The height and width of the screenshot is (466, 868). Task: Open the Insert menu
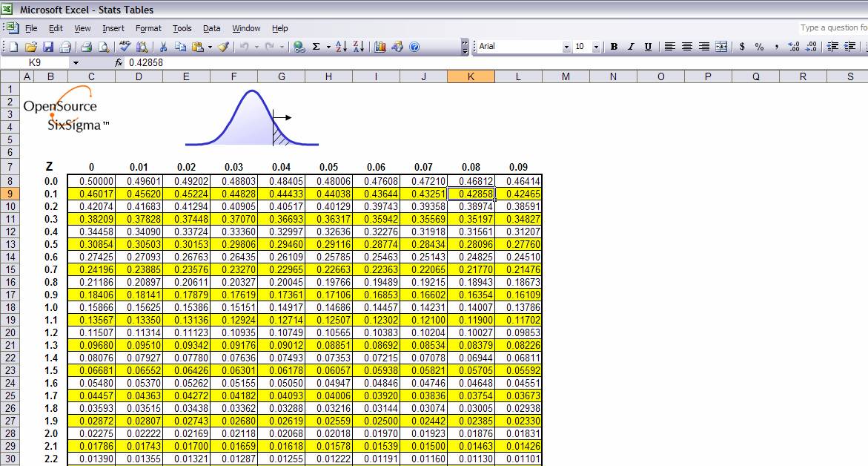[113, 28]
